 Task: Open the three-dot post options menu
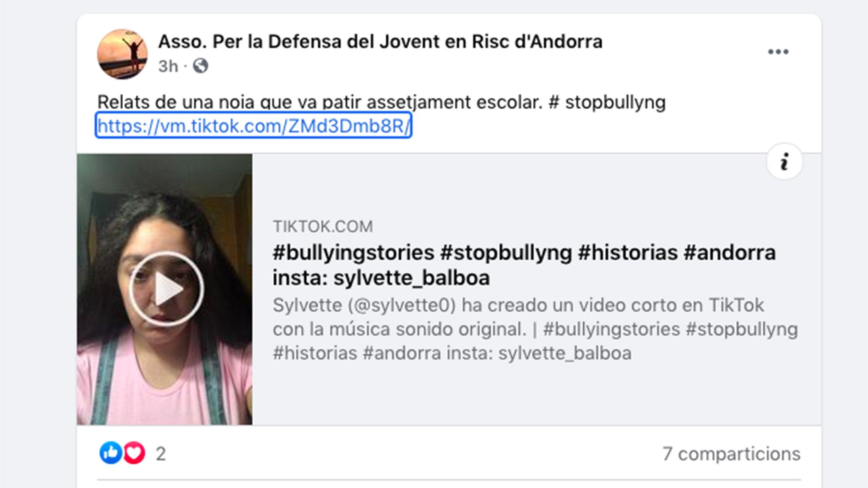click(x=779, y=52)
